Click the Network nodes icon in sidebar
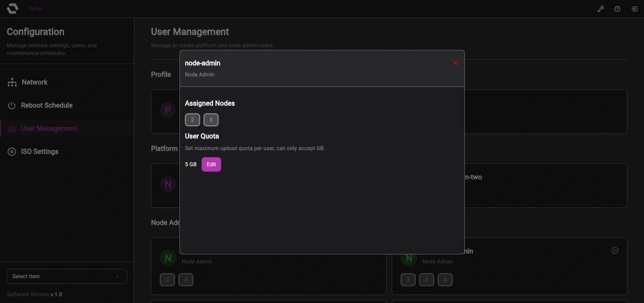The height and width of the screenshot is (303, 644). click(12, 82)
